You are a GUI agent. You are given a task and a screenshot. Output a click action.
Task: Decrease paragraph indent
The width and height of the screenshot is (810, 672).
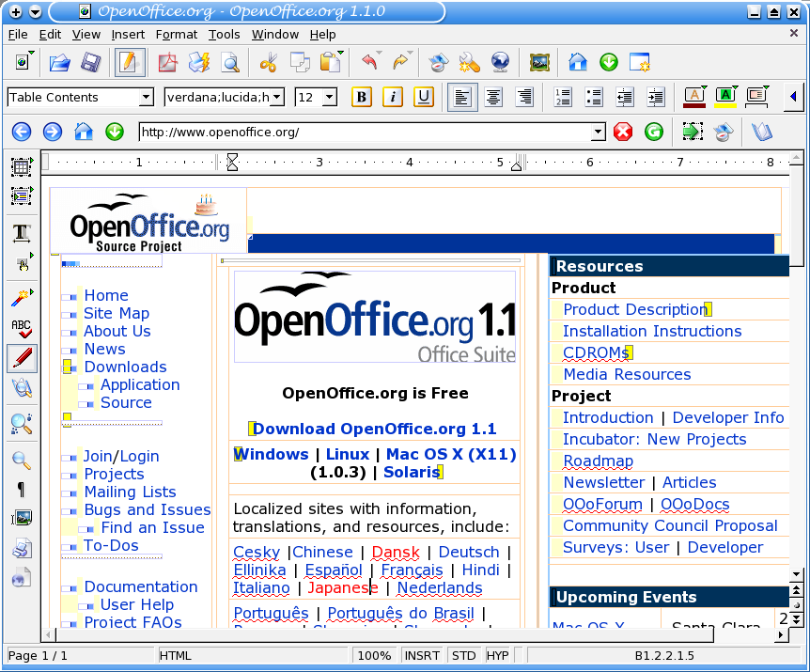(x=625, y=97)
